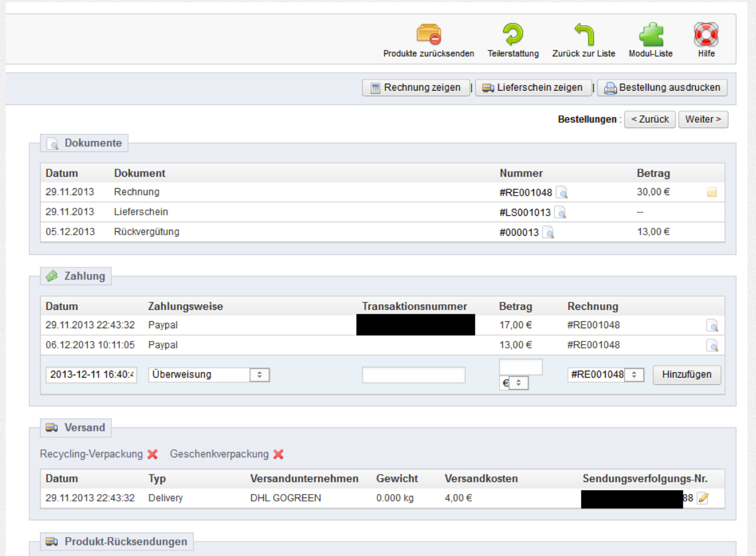Click the Versandunternehmen column header
This screenshot has height=556, width=756.
tap(305, 479)
